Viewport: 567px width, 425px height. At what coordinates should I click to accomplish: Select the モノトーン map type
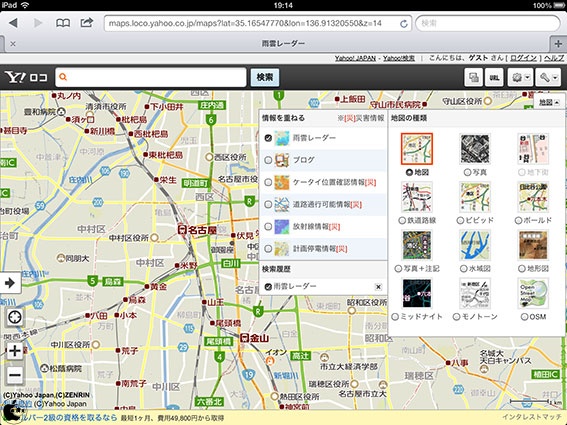[456, 317]
